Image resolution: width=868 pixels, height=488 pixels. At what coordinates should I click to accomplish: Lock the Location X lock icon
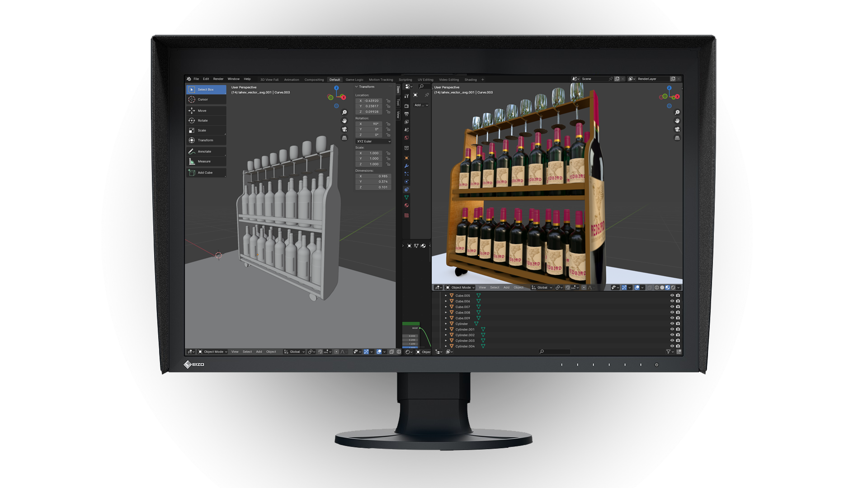tap(388, 101)
